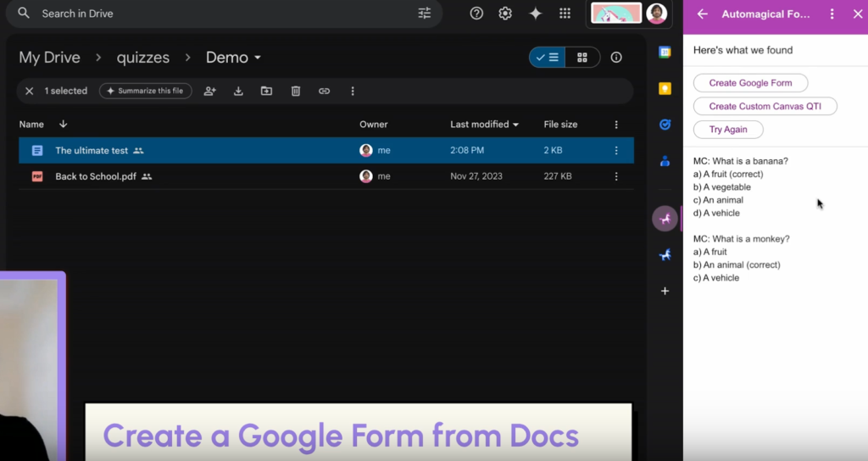The height and width of the screenshot is (461, 868).
Task: Open more actions for Back to School.pdf
Action: tap(616, 176)
